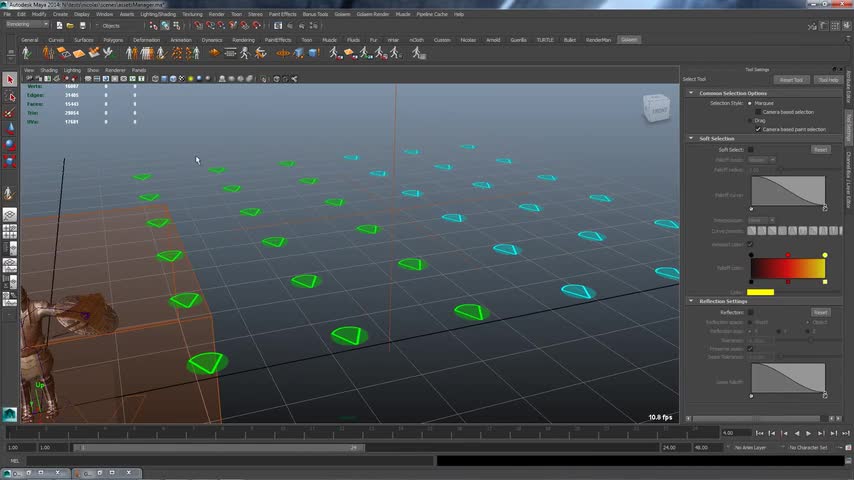854x480 pixels.
Task: Open the Rendering menu set dropdown
Action: 28,24
